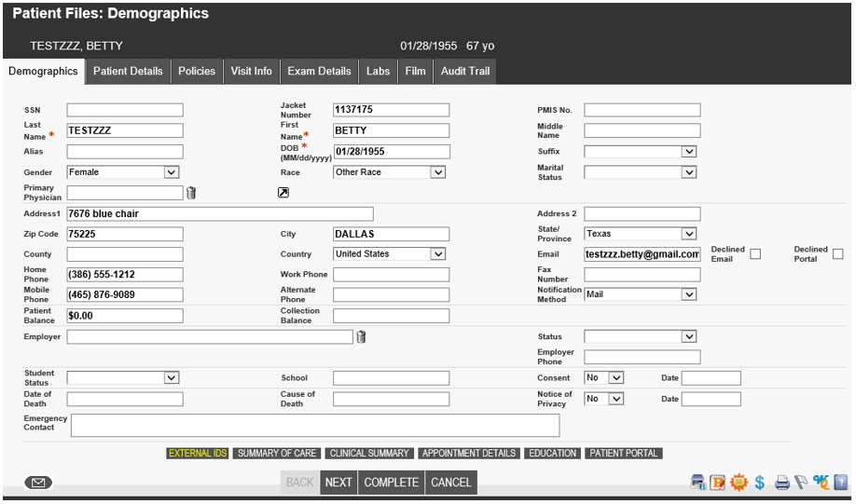Click the Home Phone field

[125, 275]
